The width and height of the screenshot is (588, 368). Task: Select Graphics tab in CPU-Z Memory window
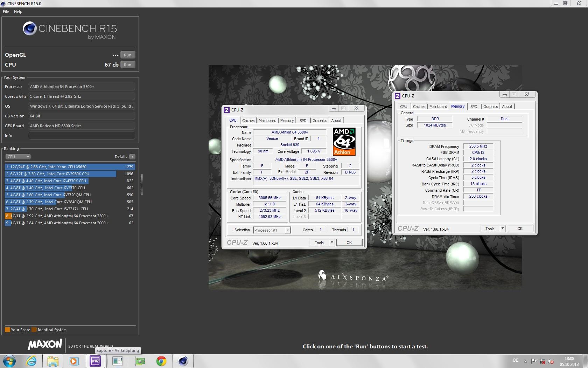pyautogui.click(x=491, y=107)
